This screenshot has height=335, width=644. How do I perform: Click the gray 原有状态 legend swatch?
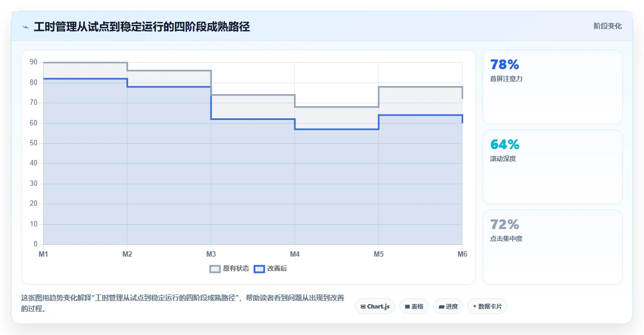tap(215, 269)
